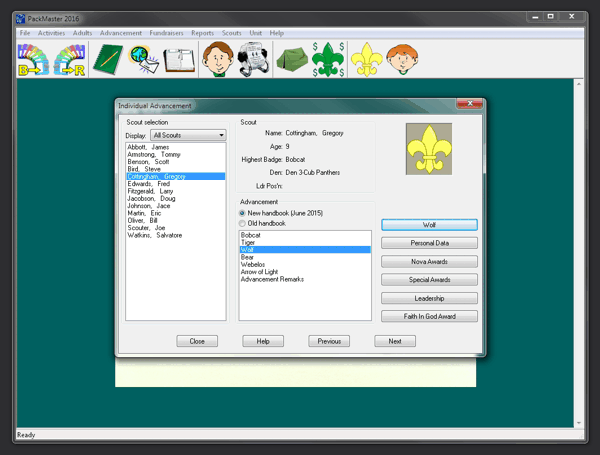Close the Individual Advancement dialog with X
Screen dimensions: 600x455
(x=470, y=103)
